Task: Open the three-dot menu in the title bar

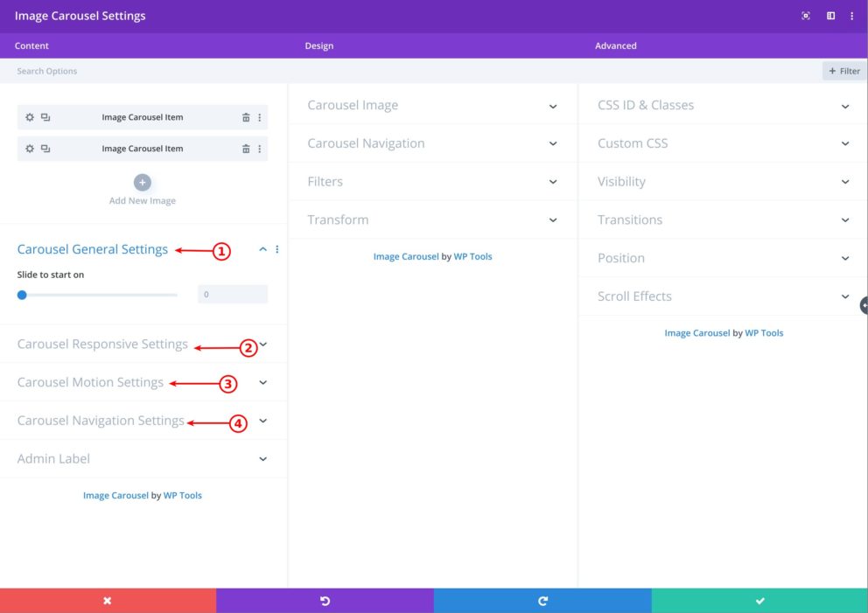Action: [x=851, y=15]
